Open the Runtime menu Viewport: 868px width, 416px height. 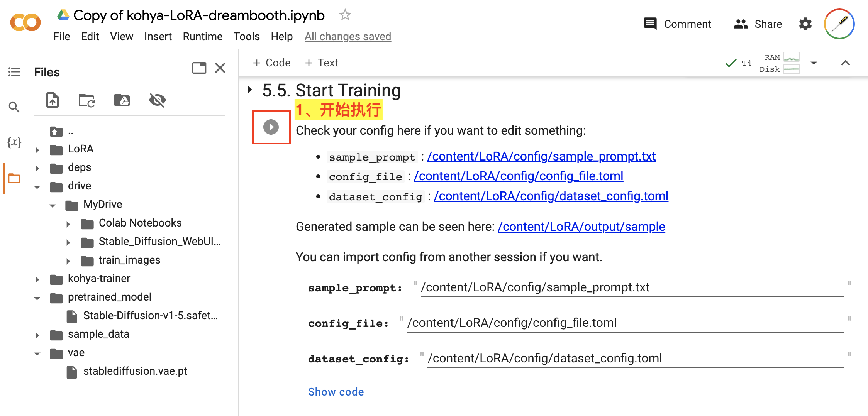click(x=202, y=36)
